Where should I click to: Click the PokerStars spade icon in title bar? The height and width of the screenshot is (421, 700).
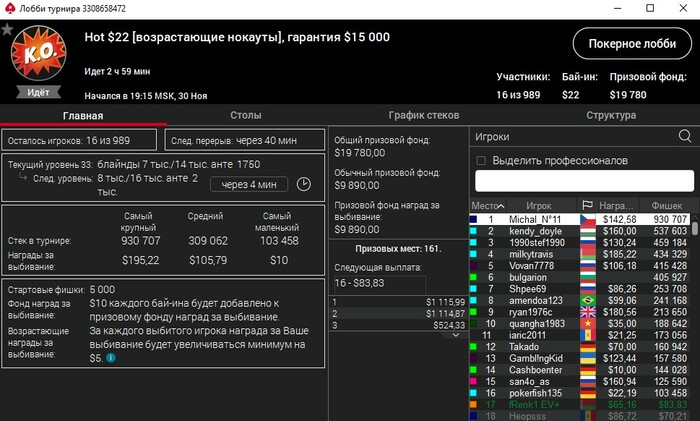[10, 8]
